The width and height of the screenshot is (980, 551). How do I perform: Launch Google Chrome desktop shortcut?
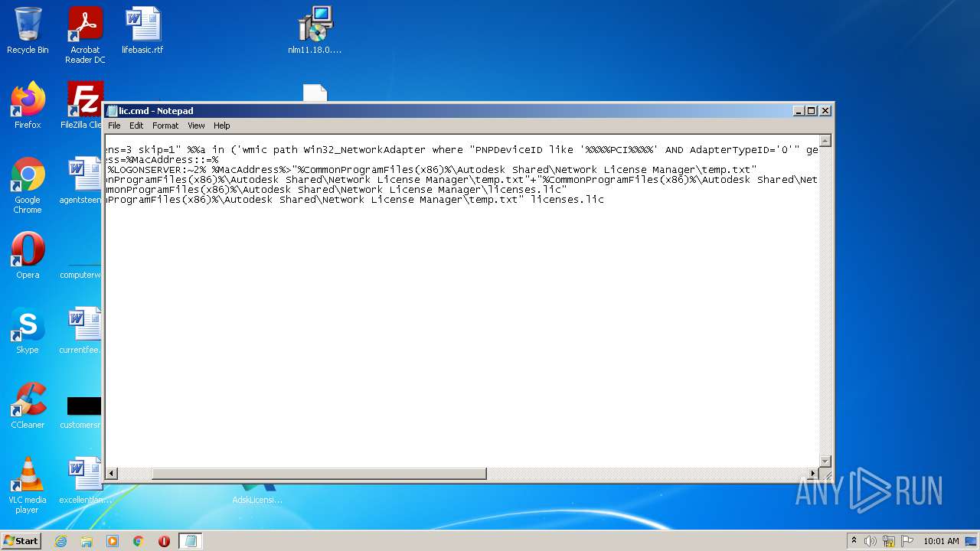click(28, 185)
